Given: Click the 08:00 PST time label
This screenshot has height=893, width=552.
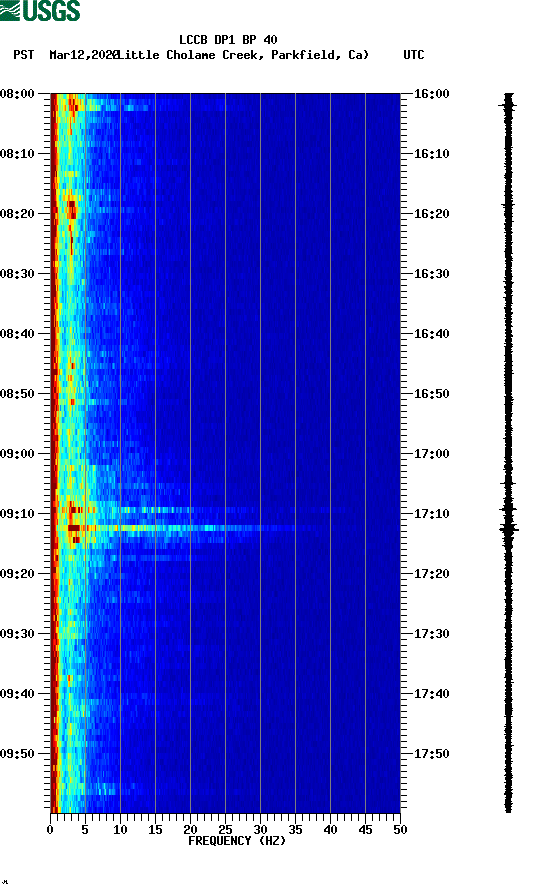Looking at the screenshot, I should pos(17,93).
